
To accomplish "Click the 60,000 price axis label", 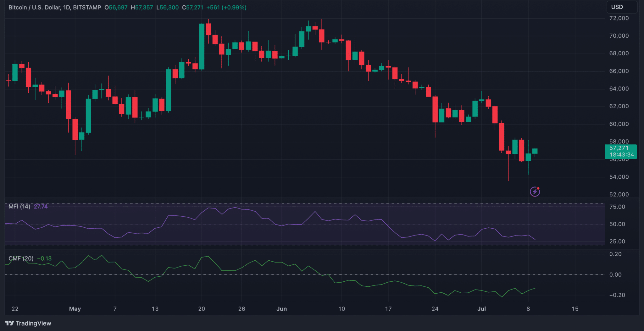I will [x=619, y=124].
